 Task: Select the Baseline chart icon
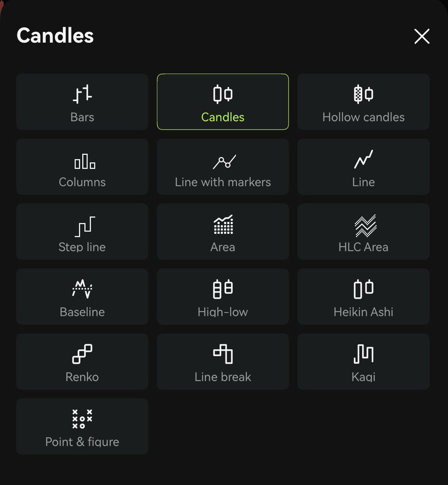[82, 289]
